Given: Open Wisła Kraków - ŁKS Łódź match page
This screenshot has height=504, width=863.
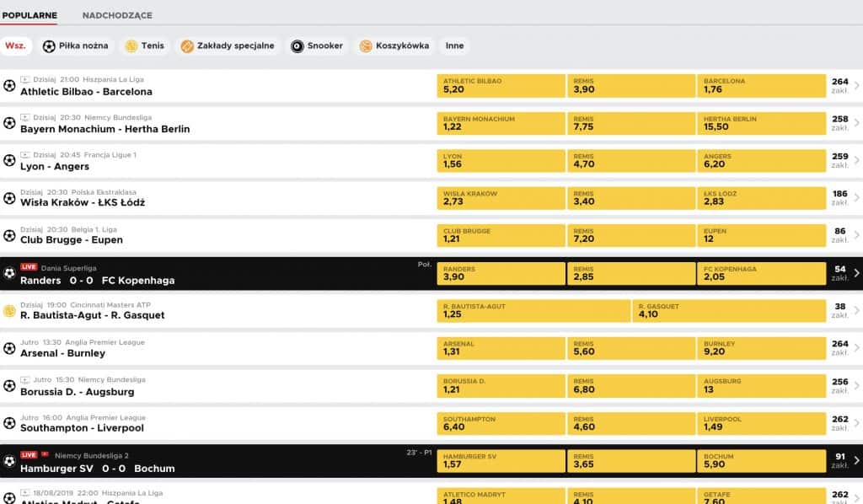Looking at the screenshot, I should [83, 202].
